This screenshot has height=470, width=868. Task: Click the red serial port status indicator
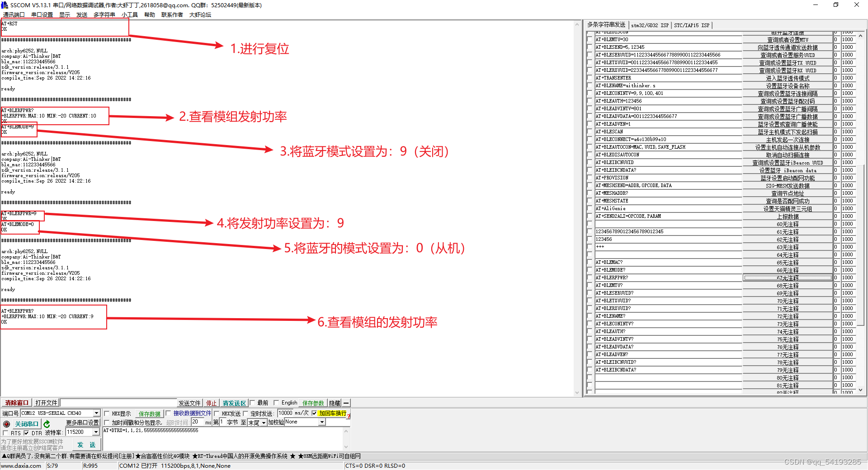pyautogui.click(x=6, y=424)
